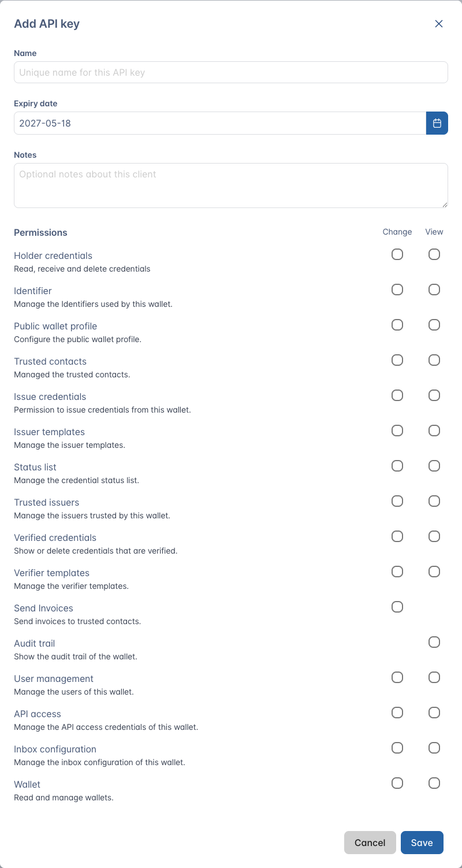This screenshot has height=868, width=462.
Task: Toggle View checkbox for Trusted issuers
Action: (434, 501)
